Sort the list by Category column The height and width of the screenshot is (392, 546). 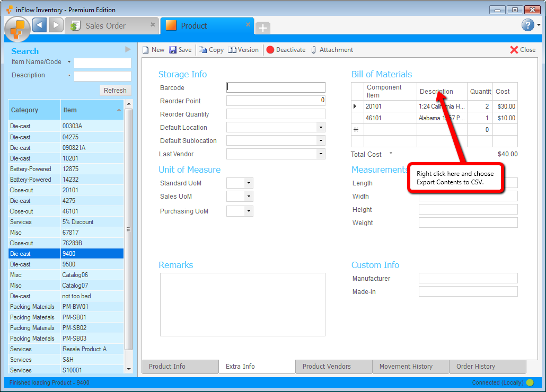click(x=34, y=110)
